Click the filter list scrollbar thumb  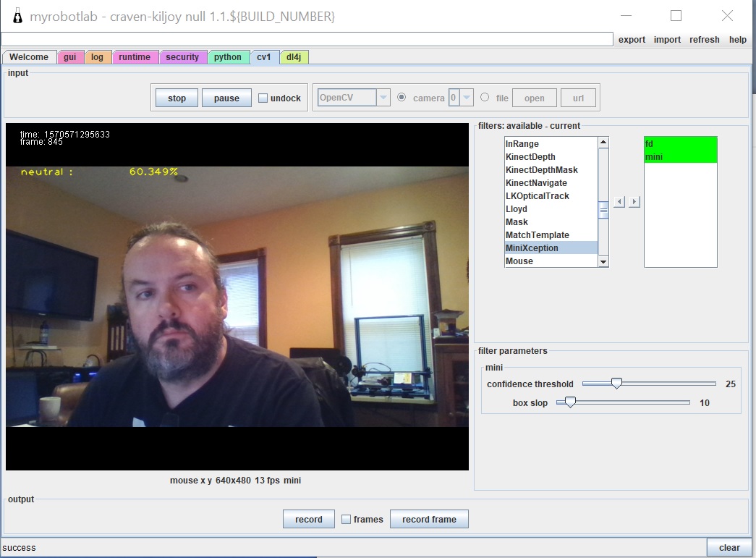(603, 211)
